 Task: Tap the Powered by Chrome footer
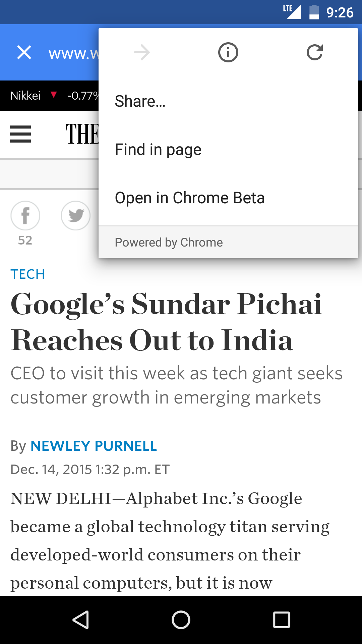coord(169,242)
